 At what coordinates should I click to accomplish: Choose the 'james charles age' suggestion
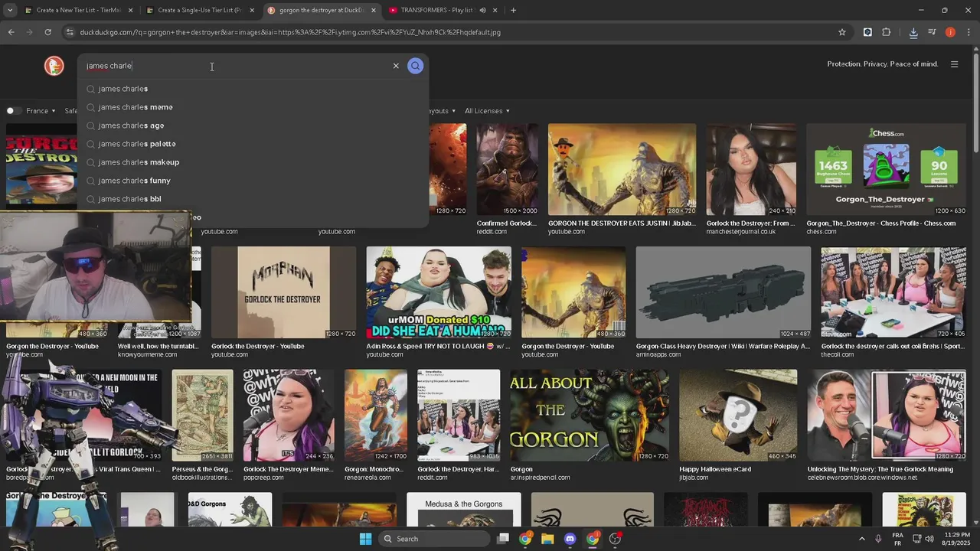point(253,126)
